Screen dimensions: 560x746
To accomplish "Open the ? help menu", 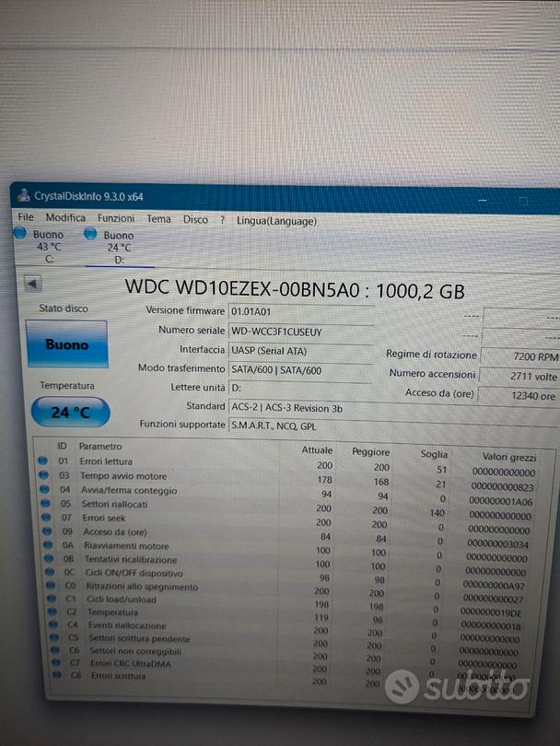I will pos(222,220).
